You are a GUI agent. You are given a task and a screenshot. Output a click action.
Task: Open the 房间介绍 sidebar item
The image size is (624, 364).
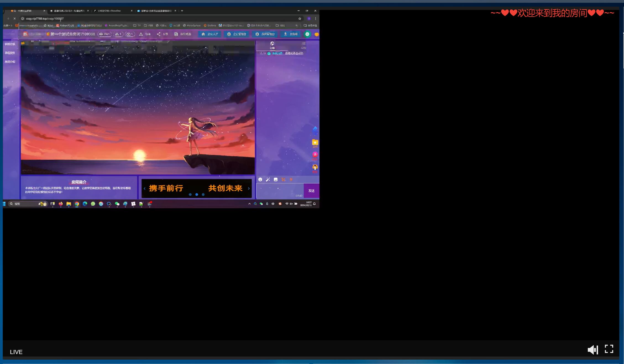click(10, 62)
